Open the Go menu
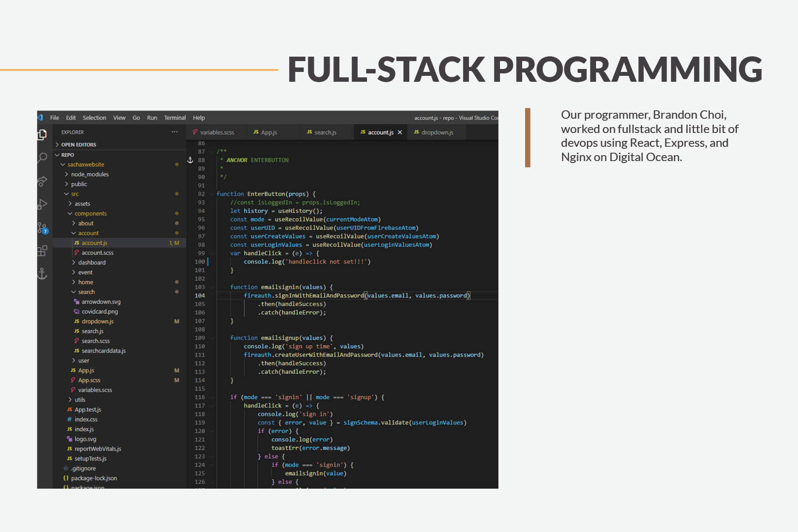Viewport: 798px width, 532px height. pos(136,118)
